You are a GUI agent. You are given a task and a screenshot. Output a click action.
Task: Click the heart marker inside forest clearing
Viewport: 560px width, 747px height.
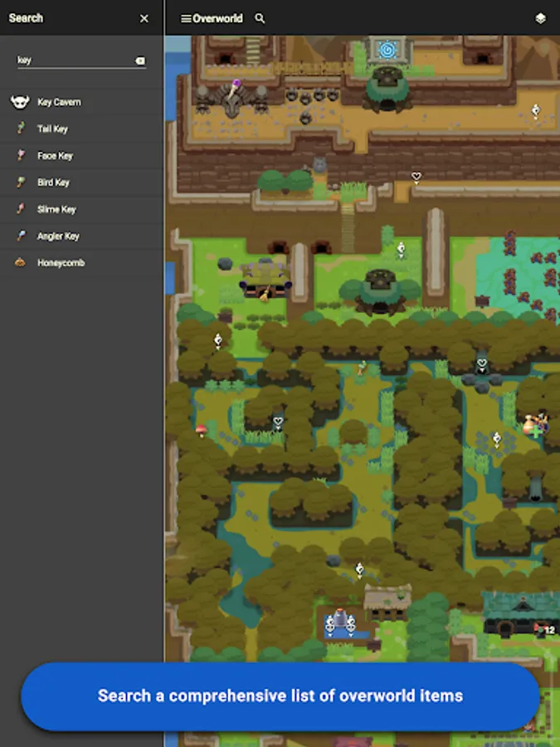coord(278,422)
